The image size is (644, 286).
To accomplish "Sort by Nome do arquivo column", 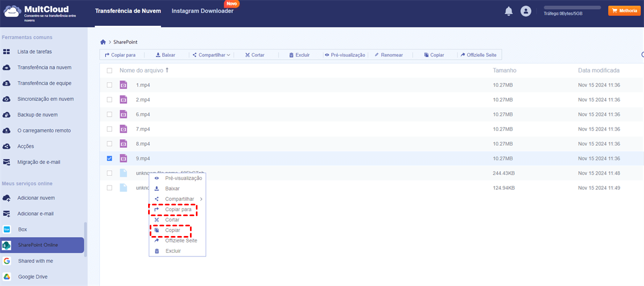I will coord(144,70).
